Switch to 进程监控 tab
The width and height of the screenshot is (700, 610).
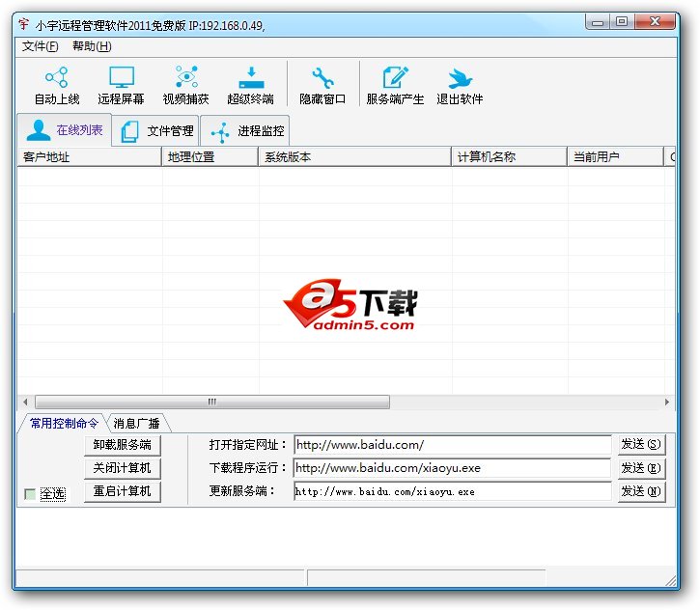(x=245, y=131)
